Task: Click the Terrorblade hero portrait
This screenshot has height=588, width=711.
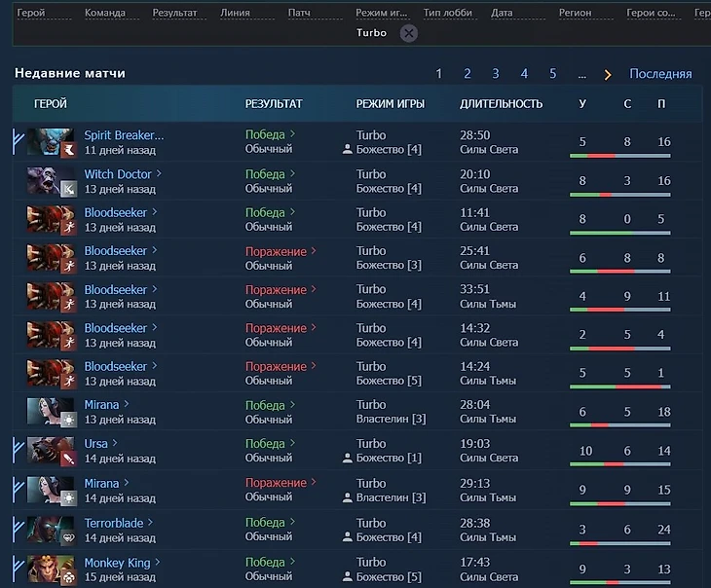Action: coord(50,530)
